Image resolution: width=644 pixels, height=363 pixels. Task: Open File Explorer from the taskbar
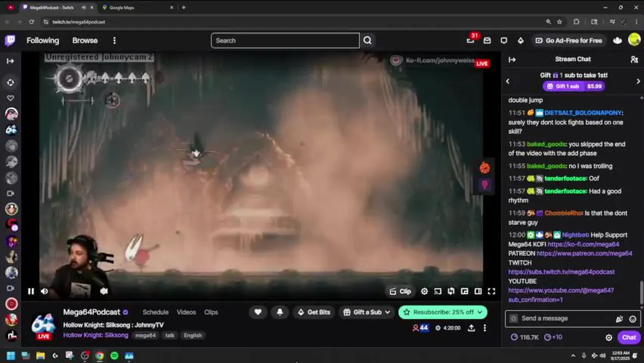40,355
